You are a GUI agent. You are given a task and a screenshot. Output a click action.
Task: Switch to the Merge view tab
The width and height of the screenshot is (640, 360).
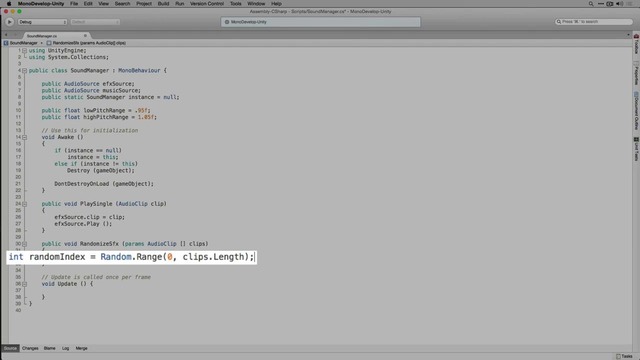click(x=81, y=348)
